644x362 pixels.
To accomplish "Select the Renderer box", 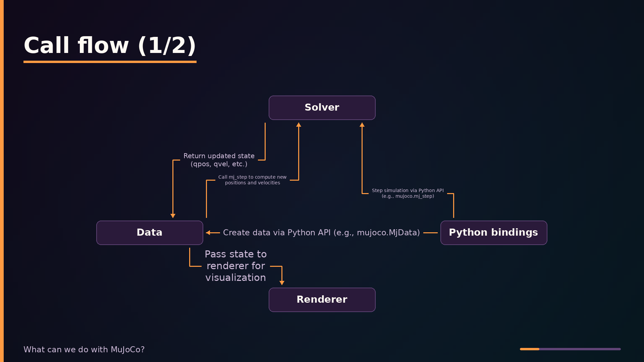I will coord(322,300).
